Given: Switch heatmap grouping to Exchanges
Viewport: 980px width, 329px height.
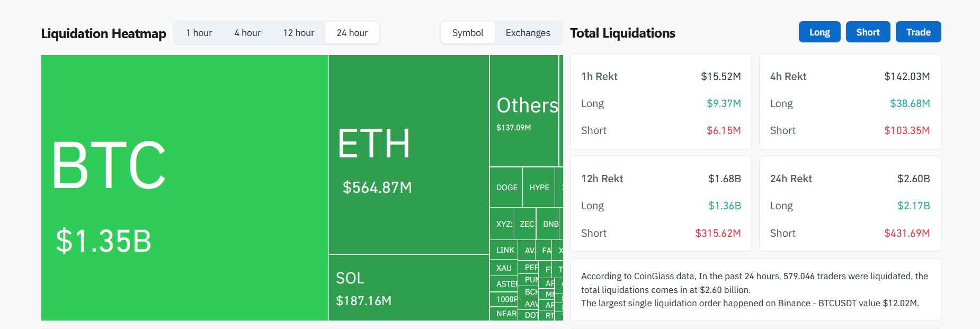Looking at the screenshot, I should pos(528,33).
